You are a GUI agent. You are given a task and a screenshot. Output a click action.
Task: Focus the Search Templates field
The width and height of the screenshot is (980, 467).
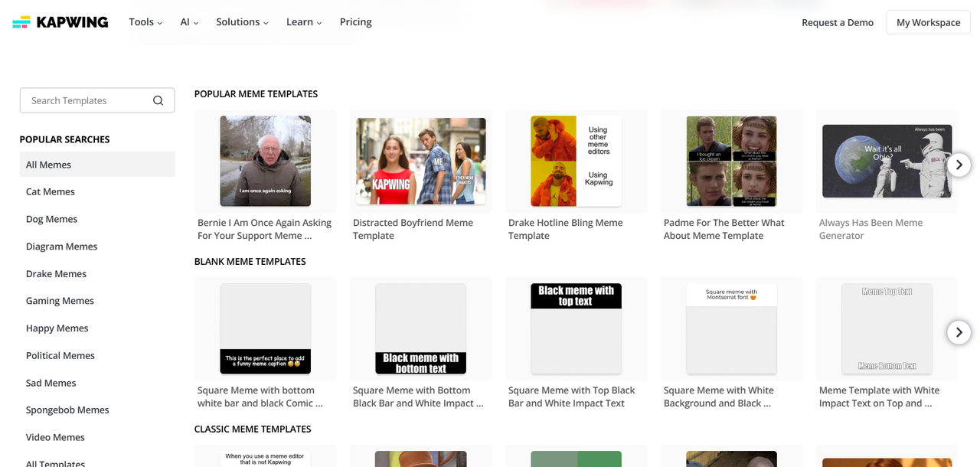pos(97,100)
